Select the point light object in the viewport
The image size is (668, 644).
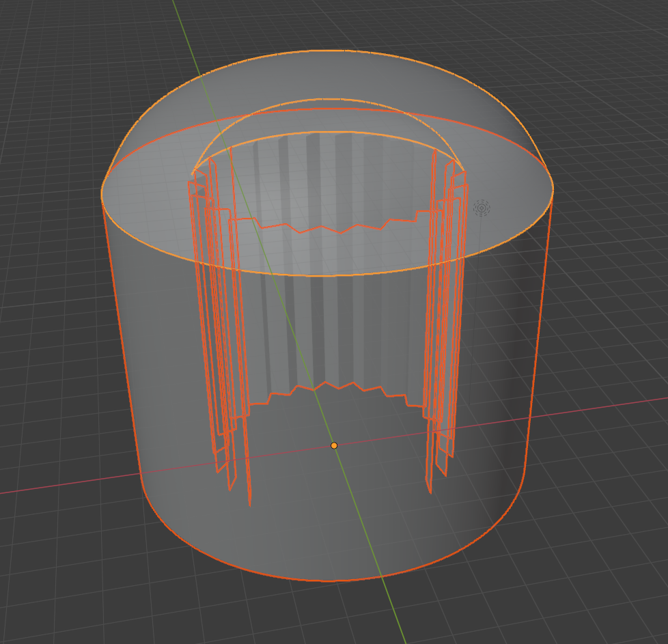(482, 208)
